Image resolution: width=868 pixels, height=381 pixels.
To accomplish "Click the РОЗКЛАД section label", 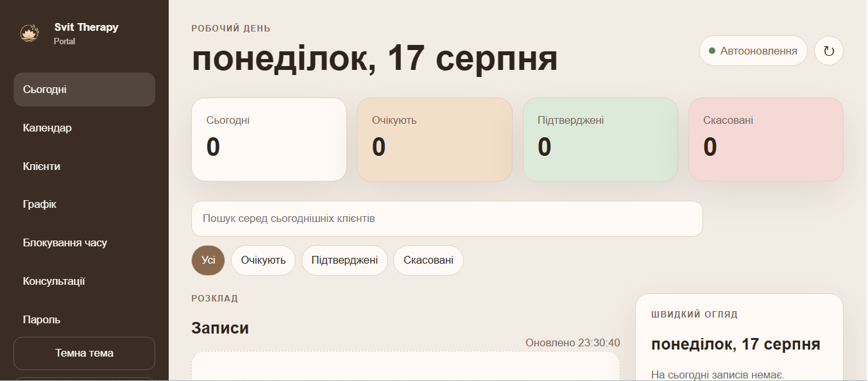I will click(x=215, y=298).
